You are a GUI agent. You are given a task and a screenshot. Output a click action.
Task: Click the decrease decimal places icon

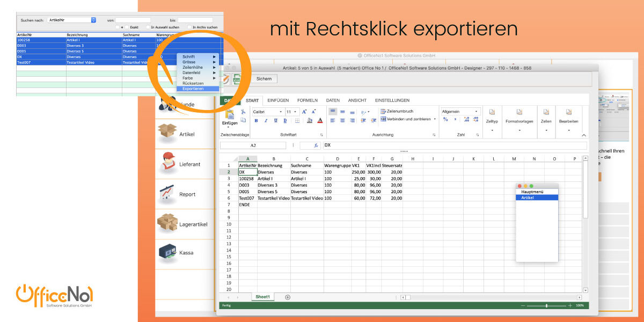click(x=475, y=119)
